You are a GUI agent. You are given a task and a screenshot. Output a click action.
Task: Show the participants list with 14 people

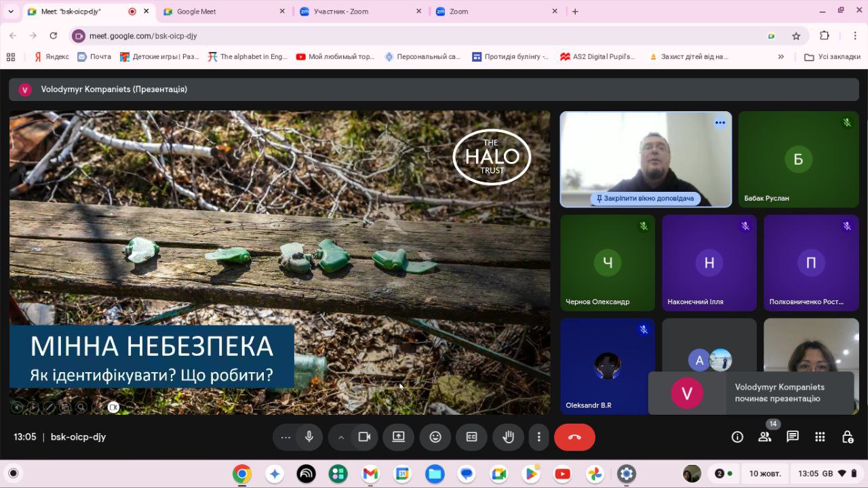[x=765, y=437]
